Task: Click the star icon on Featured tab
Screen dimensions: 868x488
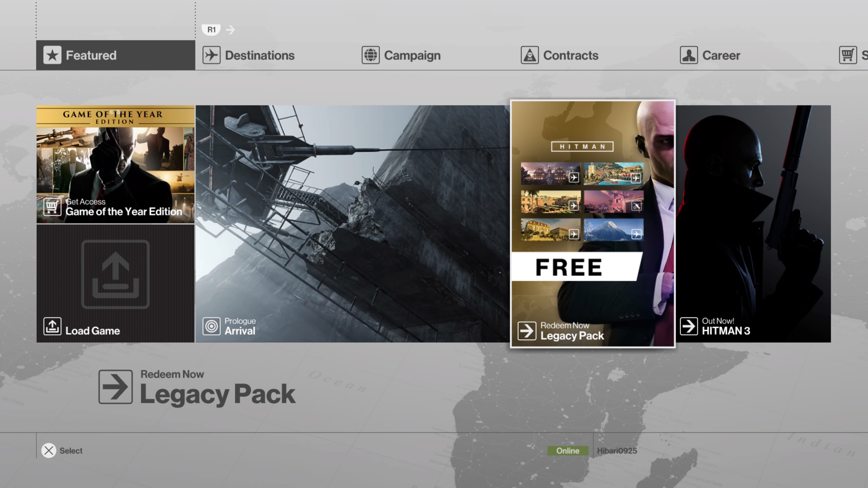Action: [52, 55]
